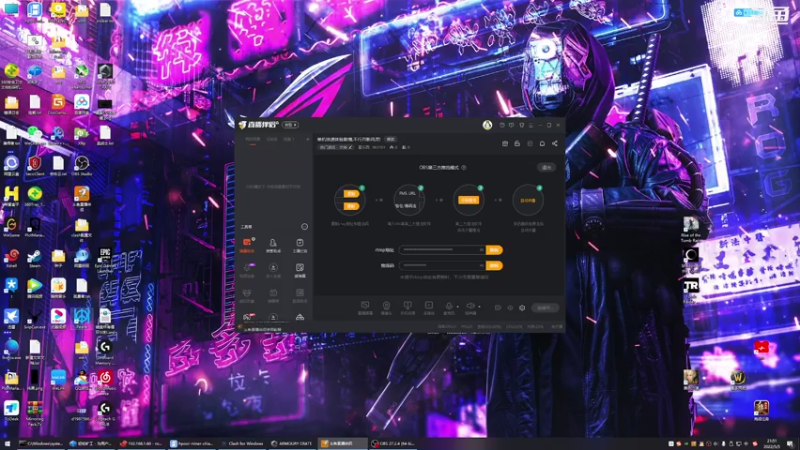800x450 pixels.
Task: Open the tool with purple badge in toolbox
Action: (x=247, y=269)
